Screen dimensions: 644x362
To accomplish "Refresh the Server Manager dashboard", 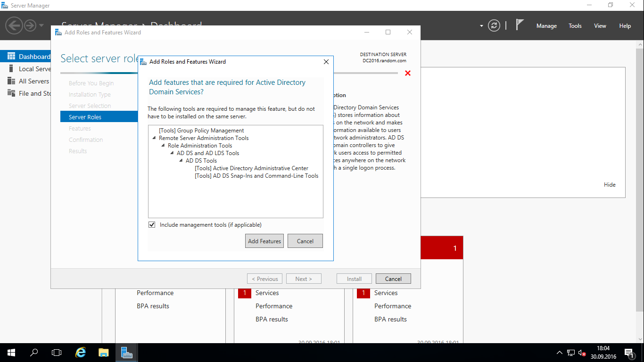I will (494, 25).
